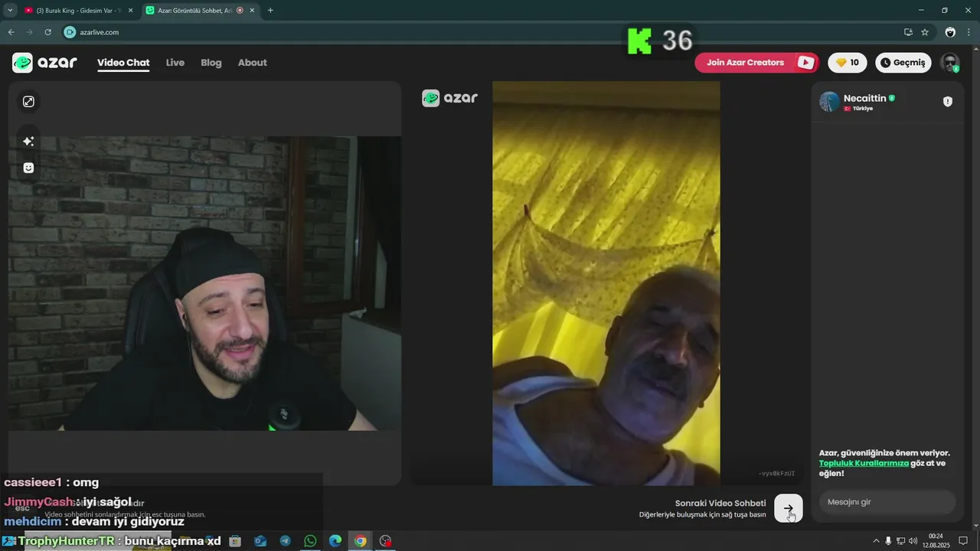Open a new browser tab

270,11
